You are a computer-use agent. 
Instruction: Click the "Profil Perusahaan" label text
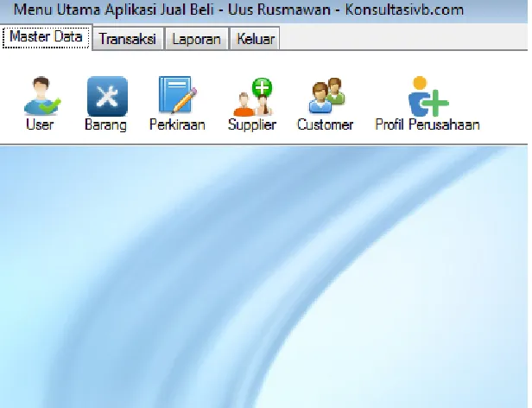pyautogui.click(x=427, y=124)
